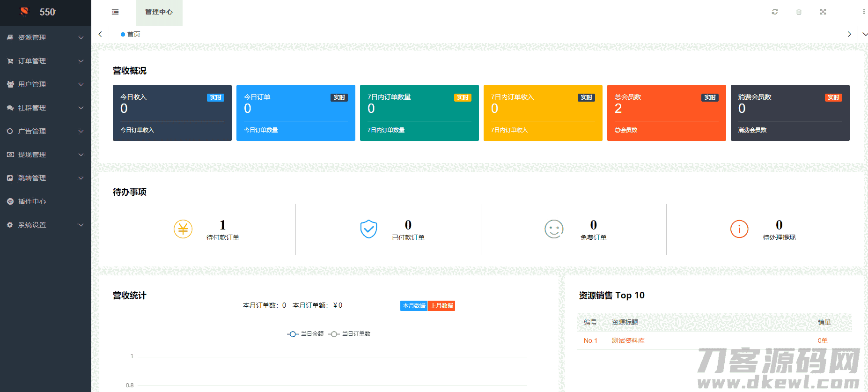Image resolution: width=868 pixels, height=392 pixels.
Task: Open the tab options dropdown arrow
Action: (864, 34)
